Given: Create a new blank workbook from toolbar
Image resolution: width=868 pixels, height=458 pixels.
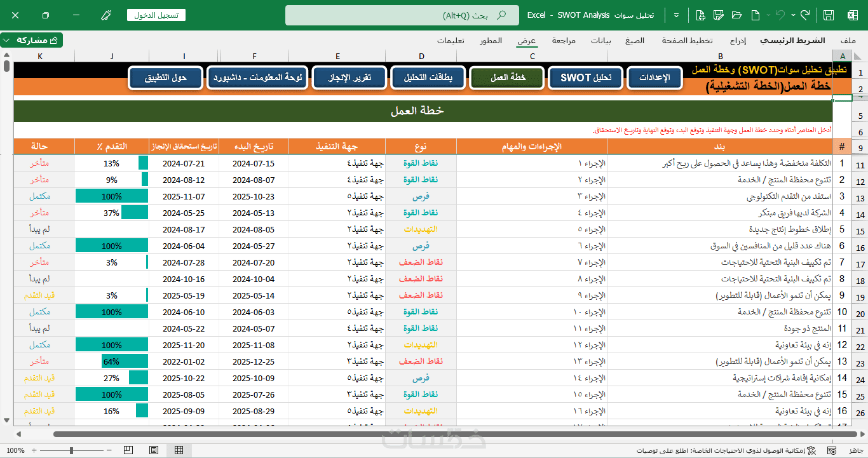Looking at the screenshot, I should (x=756, y=15).
